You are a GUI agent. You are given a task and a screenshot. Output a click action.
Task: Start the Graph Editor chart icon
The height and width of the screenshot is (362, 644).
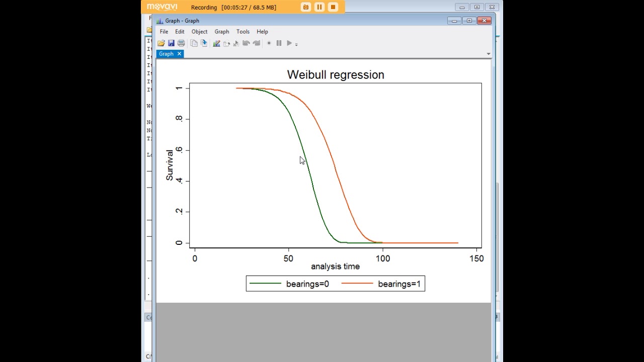pos(216,43)
